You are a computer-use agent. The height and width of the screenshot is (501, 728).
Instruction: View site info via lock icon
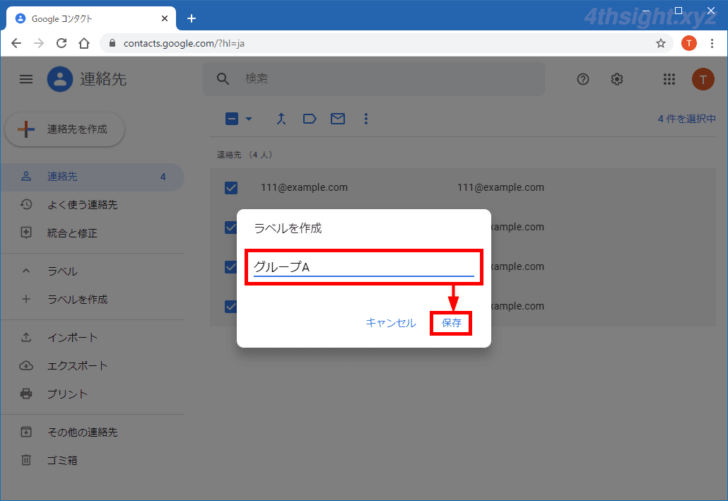(112, 43)
